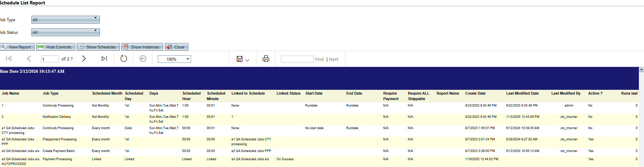Close the Schedule List Report
The image size is (644, 167).
pos(176,47)
